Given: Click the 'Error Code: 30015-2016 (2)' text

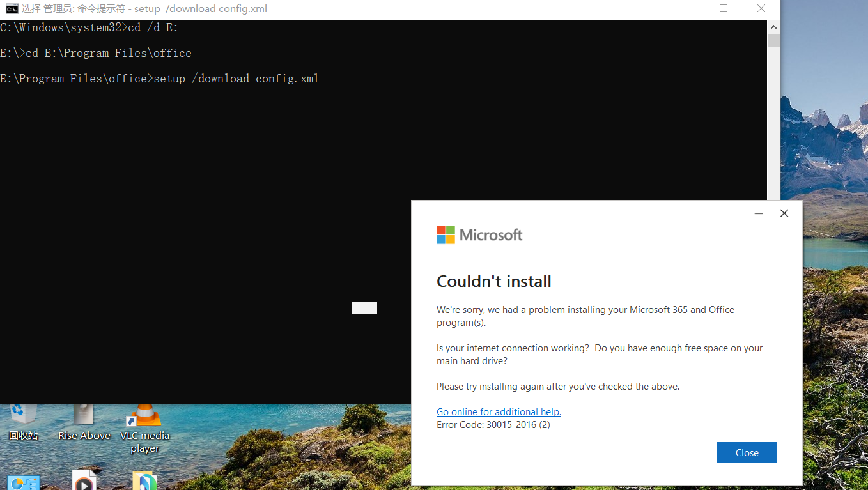Looking at the screenshot, I should (x=493, y=425).
